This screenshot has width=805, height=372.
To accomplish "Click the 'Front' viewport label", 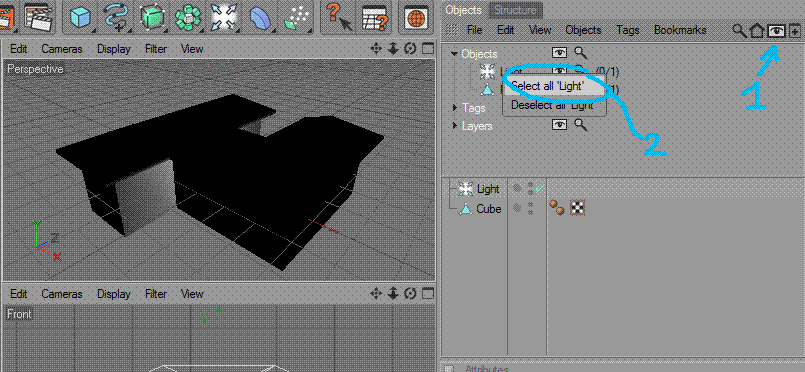I will point(20,314).
